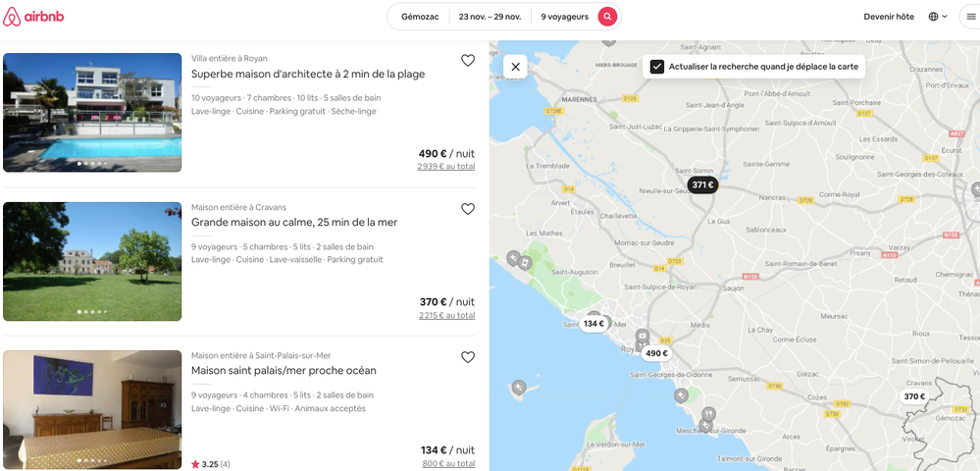Click the 370 € map price pin

pos(914,396)
